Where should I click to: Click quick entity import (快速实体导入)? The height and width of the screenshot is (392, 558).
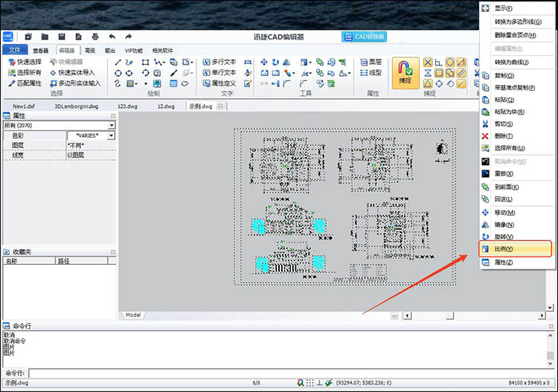[72, 73]
